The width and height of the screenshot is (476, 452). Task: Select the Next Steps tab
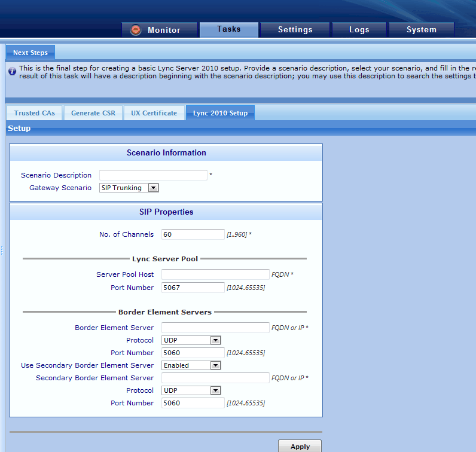30,53
